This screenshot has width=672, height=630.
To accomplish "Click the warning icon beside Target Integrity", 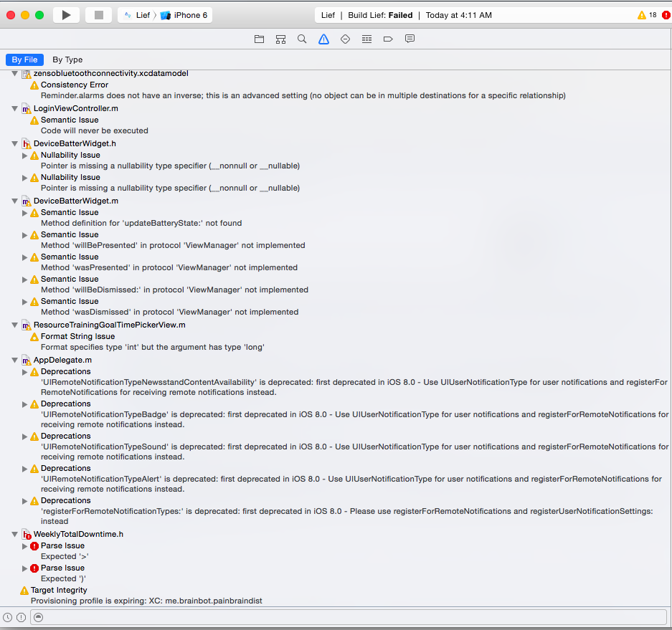I will coord(24,591).
